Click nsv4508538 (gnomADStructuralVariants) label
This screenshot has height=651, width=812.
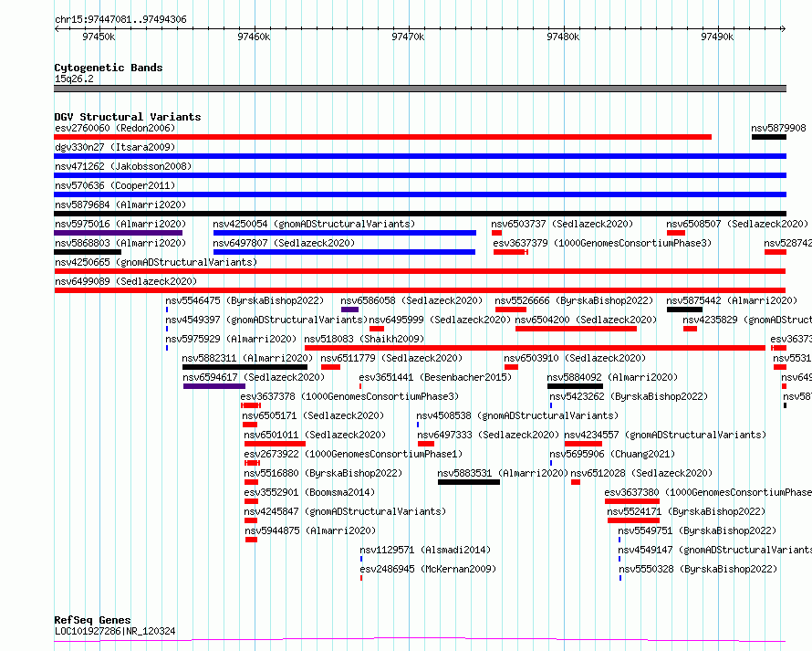(517, 415)
